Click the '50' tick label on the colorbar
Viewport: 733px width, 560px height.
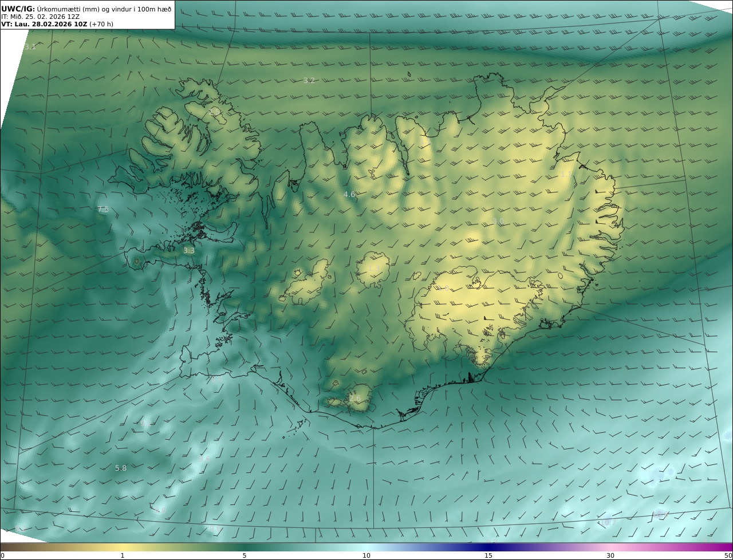(728, 555)
